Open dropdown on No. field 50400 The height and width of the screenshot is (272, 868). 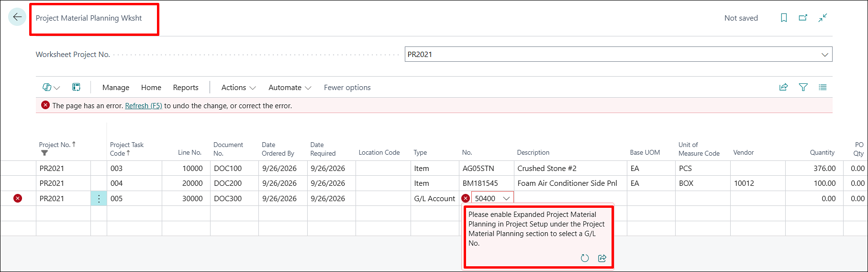(x=506, y=198)
